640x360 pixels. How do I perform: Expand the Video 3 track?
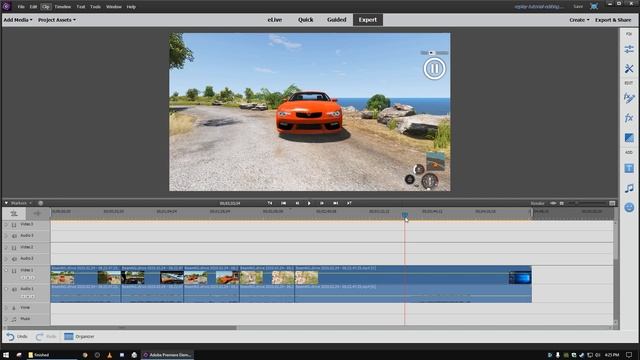coord(6,224)
